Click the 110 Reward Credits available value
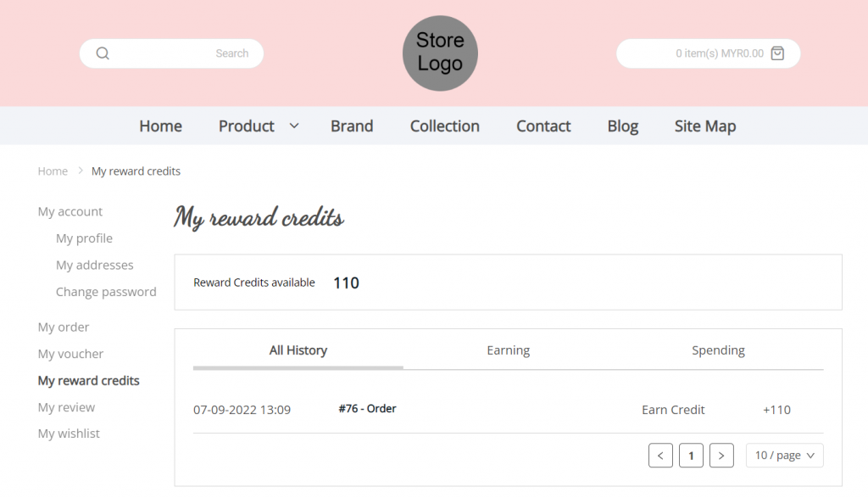Screen dimensions: 868x498 click(346, 283)
